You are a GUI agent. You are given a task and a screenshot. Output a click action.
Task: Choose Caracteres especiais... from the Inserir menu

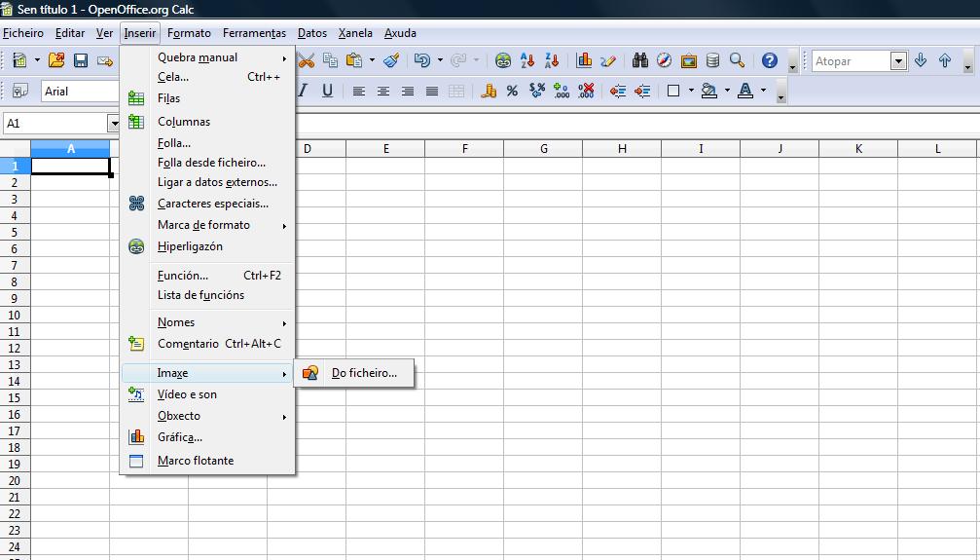pyautogui.click(x=212, y=204)
